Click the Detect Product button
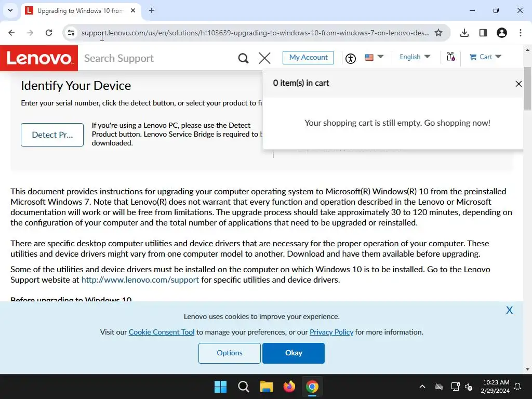Viewport: 532px width, 399px height. [x=52, y=135]
